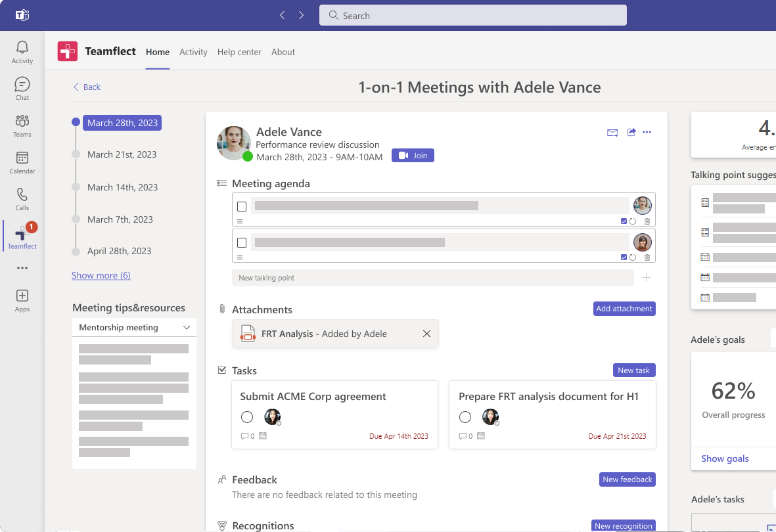This screenshot has width=776, height=532.
Task: Open the Mentorship meeting dropdown
Action: click(134, 327)
